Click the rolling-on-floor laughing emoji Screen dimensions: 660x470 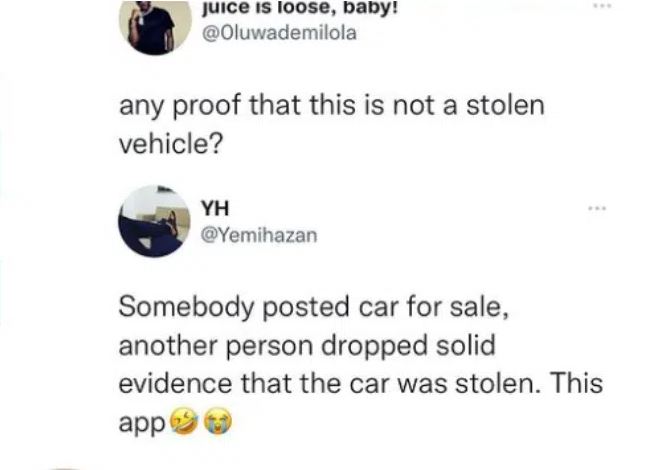184,421
